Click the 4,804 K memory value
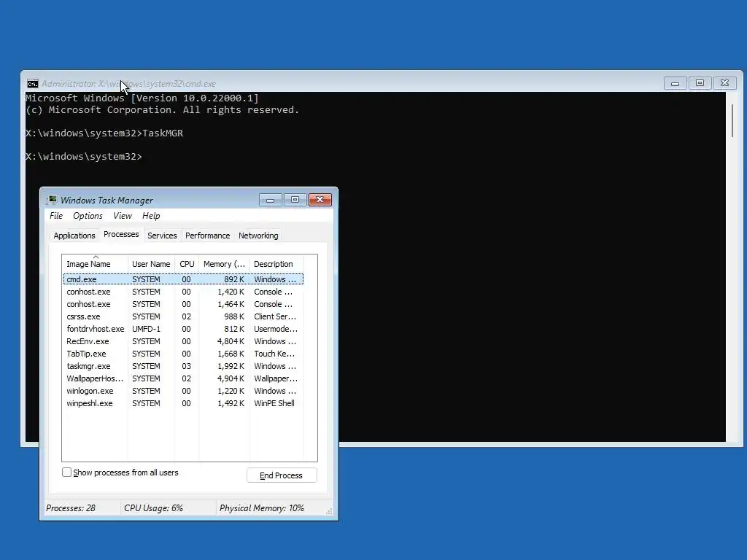747x560 pixels. [231, 341]
